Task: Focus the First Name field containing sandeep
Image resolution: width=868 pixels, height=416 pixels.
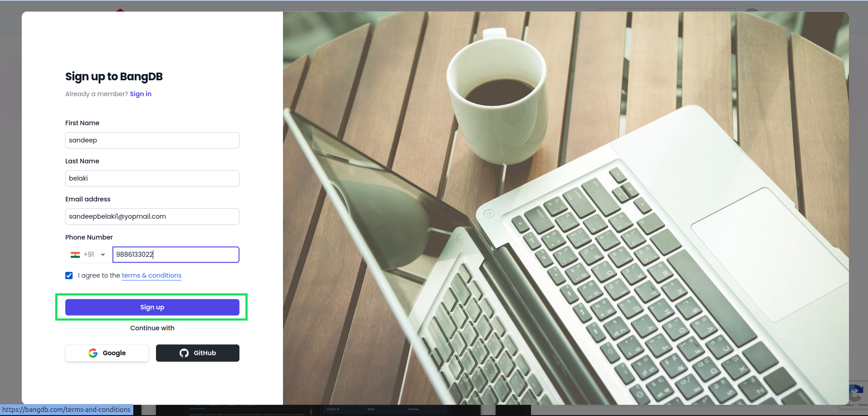Action: [152, 140]
